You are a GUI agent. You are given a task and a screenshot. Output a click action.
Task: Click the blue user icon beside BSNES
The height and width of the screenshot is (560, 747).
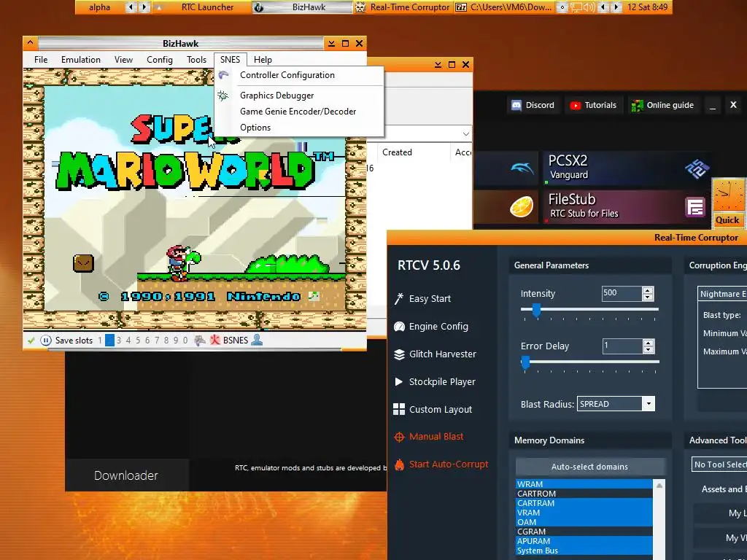[x=257, y=340]
